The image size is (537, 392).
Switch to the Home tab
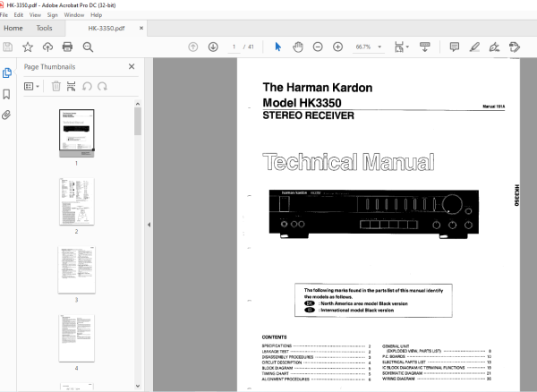coord(13,28)
